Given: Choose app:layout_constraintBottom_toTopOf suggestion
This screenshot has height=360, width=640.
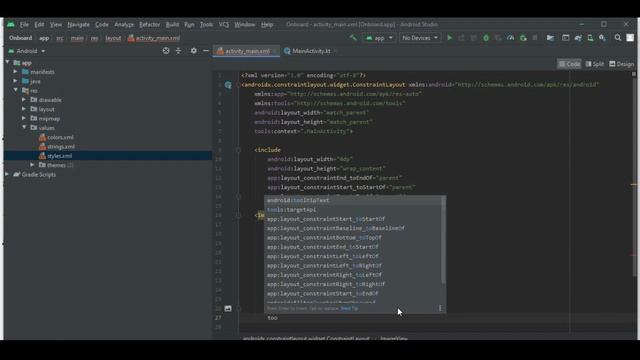Looking at the screenshot, I should pos(353,238).
